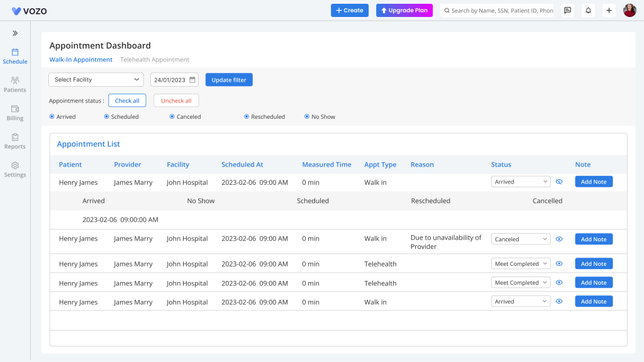Show details for first Meet Completed row
644x362 pixels.
[x=559, y=264]
